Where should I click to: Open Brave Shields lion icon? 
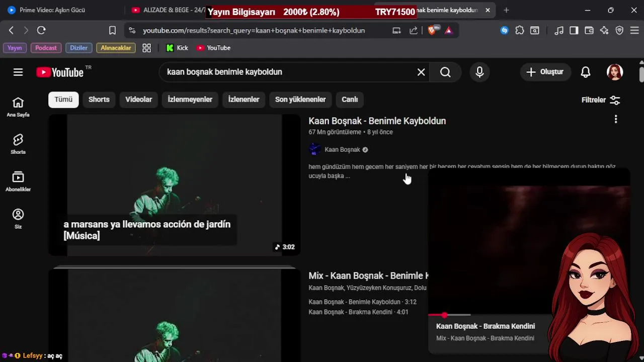point(432,30)
